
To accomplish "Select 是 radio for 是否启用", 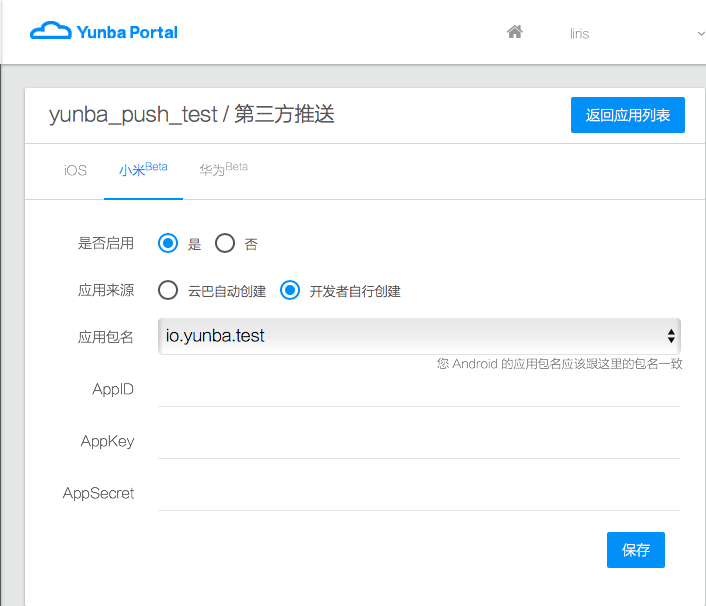I will tap(168, 243).
